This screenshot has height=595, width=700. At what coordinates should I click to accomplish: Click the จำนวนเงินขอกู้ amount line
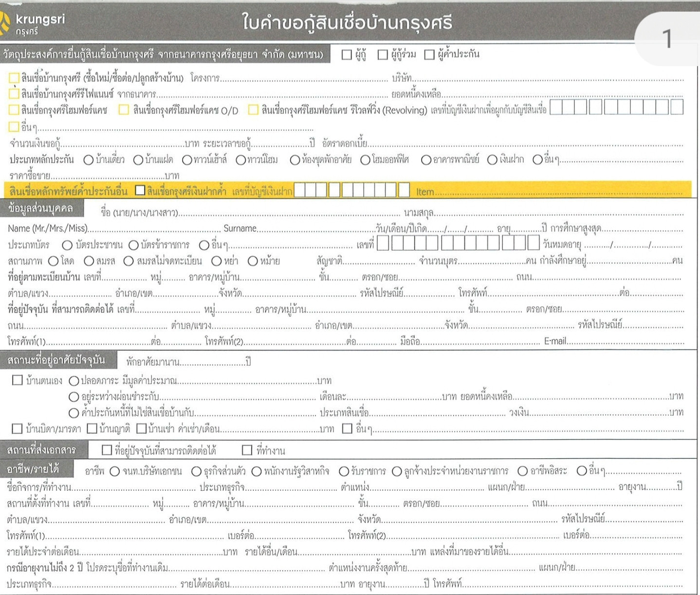123,145
